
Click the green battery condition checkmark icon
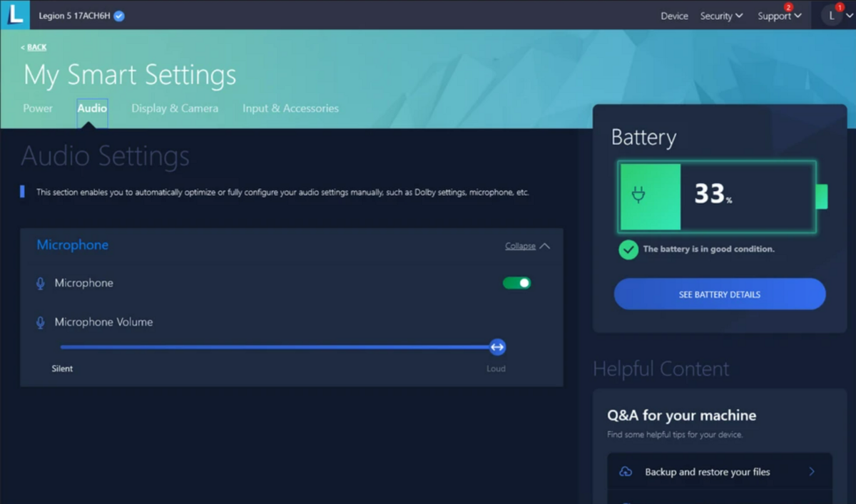628,250
